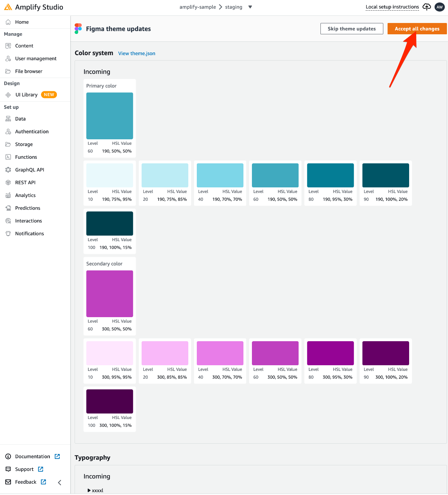Open the staging environment dropdown arrow

(250, 7)
